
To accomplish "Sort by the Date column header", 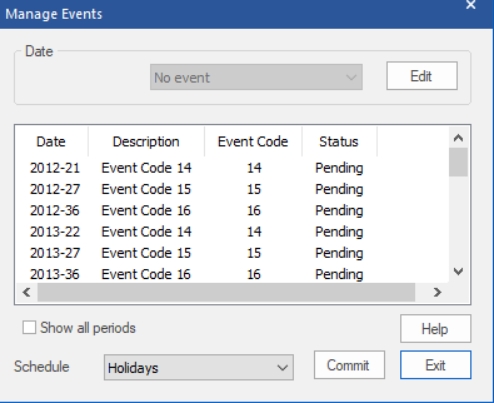I will click(51, 141).
